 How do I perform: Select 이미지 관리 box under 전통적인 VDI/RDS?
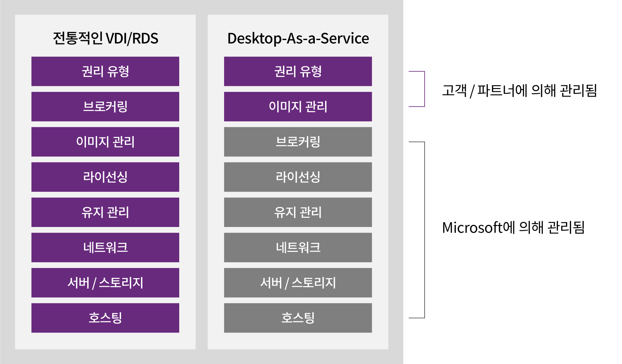pos(105,142)
